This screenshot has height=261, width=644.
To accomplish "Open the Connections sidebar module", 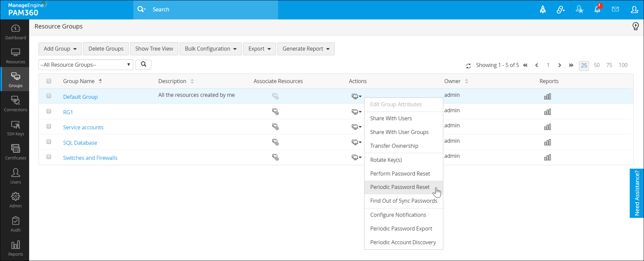I will (15, 104).
